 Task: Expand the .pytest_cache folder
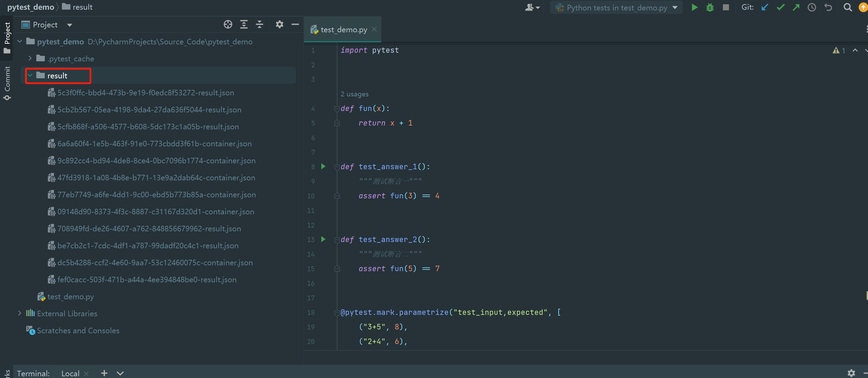point(30,58)
